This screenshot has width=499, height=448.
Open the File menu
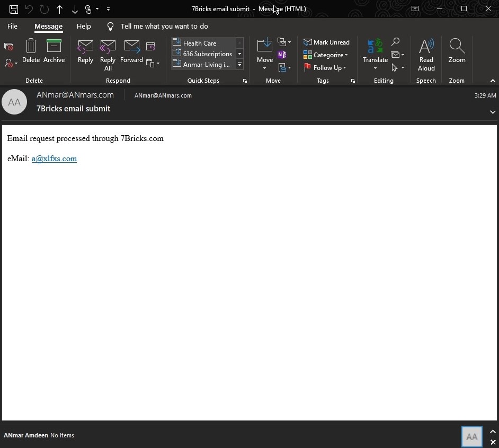[x=12, y=27]
